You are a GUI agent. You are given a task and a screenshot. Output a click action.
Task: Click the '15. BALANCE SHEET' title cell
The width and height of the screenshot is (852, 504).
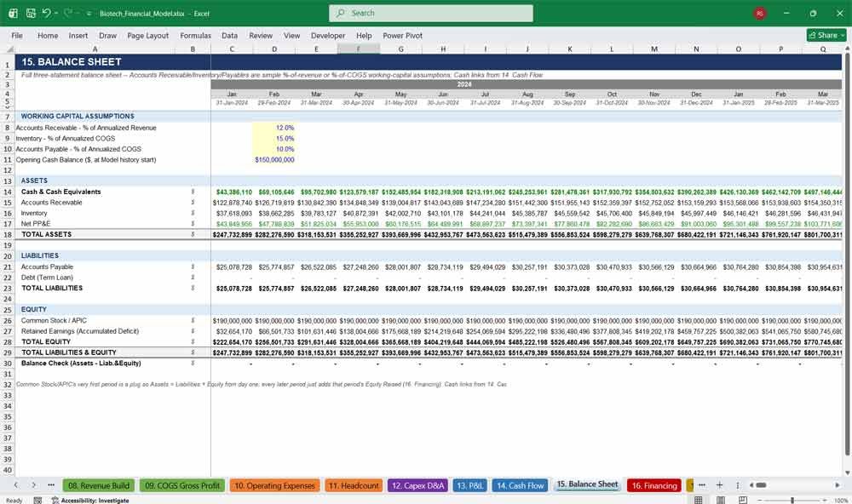tap(72, 62)
